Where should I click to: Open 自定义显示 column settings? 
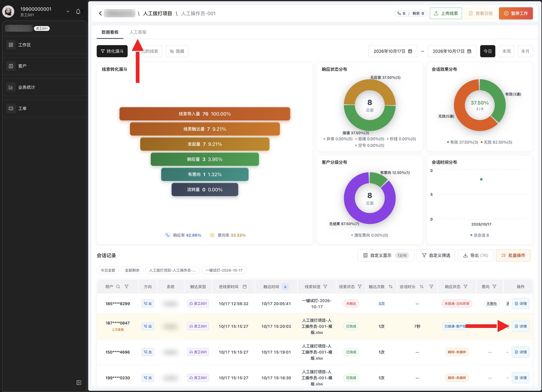click(386, 255)
